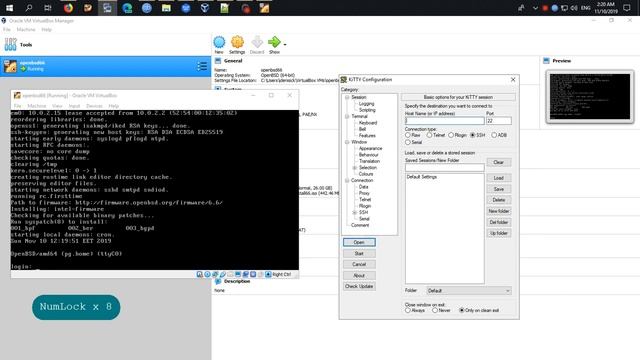Set close window on exit to Always
640x360 pixels.
408,311
